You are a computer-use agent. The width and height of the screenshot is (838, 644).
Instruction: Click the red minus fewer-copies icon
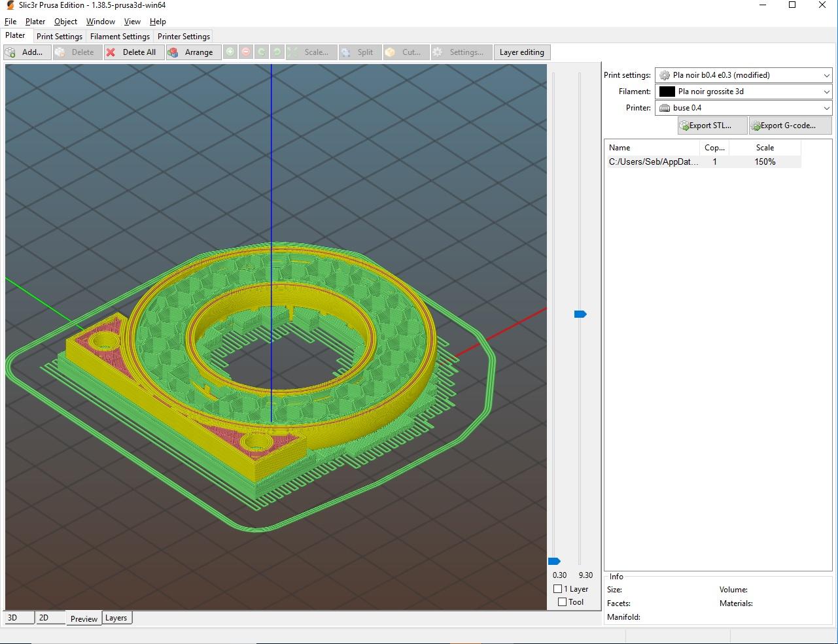[246, 52]
